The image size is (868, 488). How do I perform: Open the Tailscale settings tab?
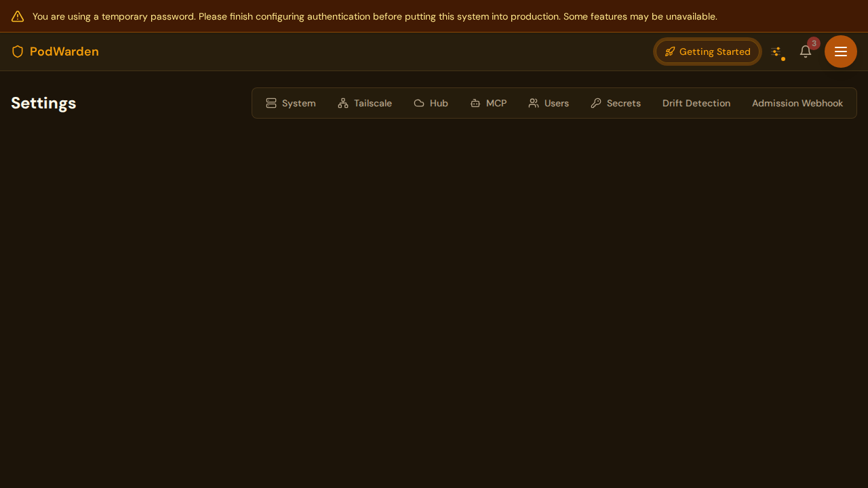[x=365, y=103]
